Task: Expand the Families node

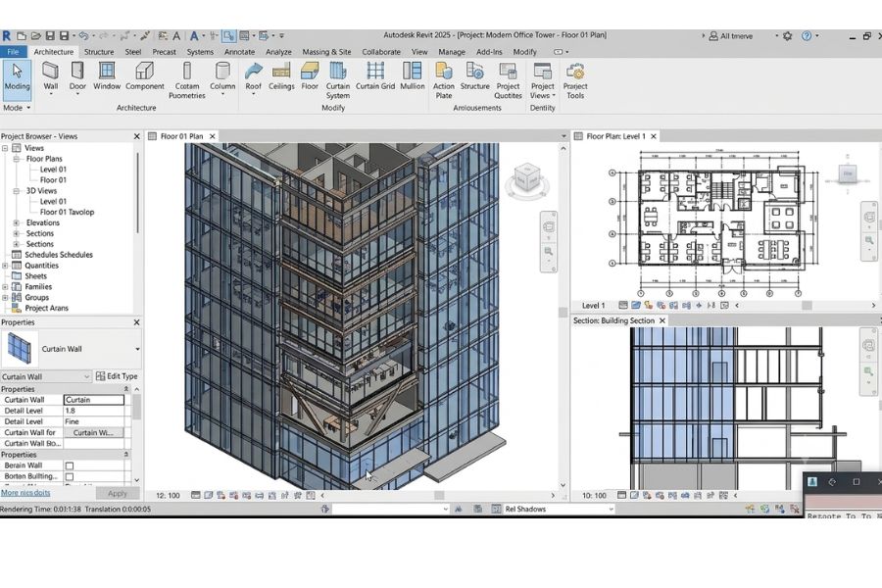Action: click(x=5, y=287)
